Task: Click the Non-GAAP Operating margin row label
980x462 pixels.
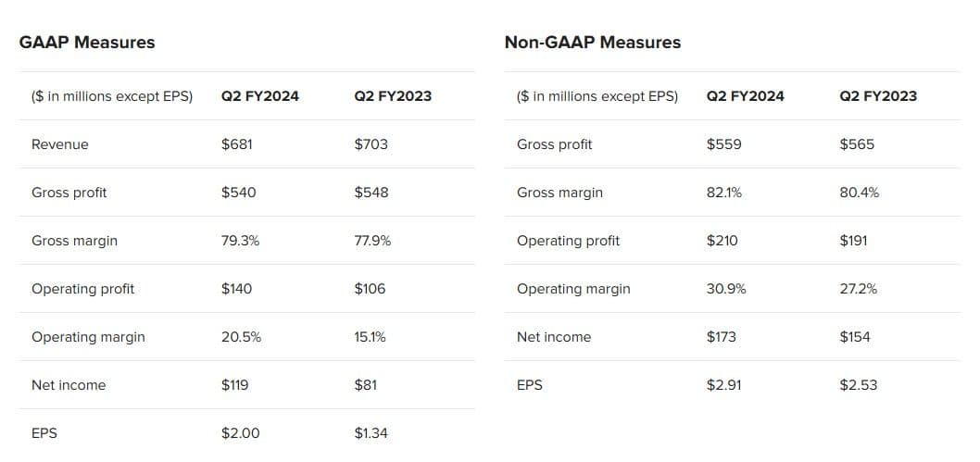Action: coord(573,289)
